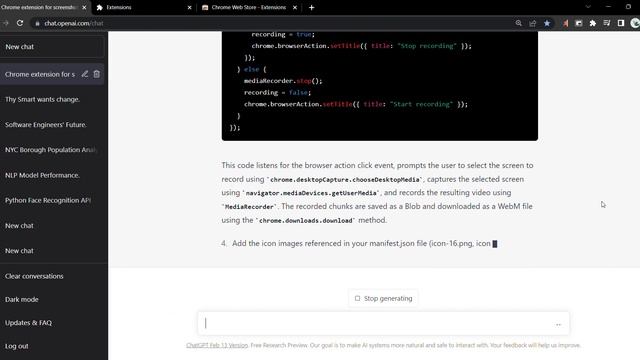Image resolution: width=640 pixels, height=360 pixels.
Task: Click the MediaRecorder inline code text
Action: point(249,207)
